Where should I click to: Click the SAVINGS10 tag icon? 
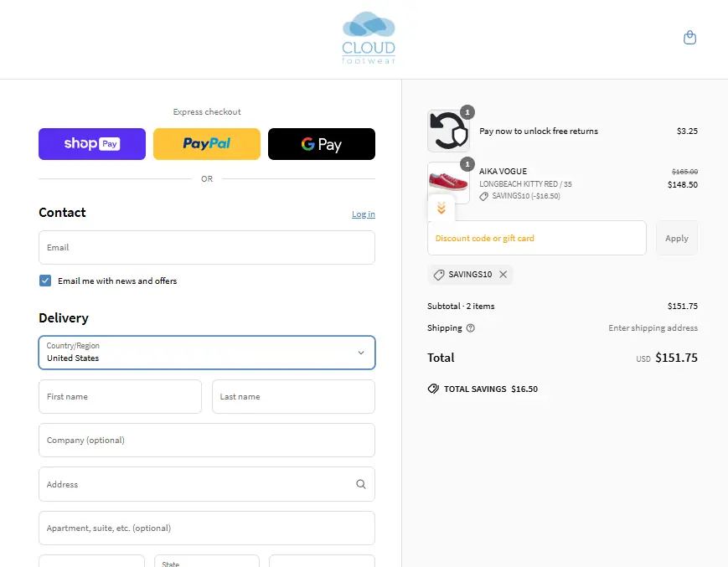pyautogui.click(x=439, y=275)
